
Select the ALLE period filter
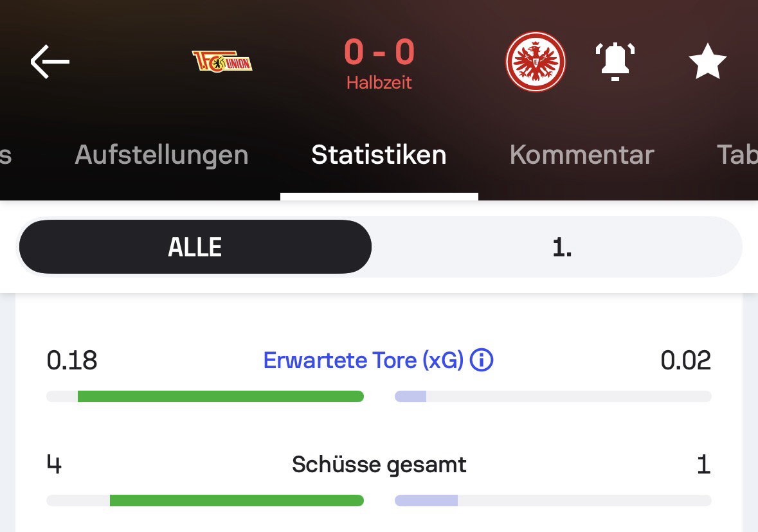pos(195,247)
